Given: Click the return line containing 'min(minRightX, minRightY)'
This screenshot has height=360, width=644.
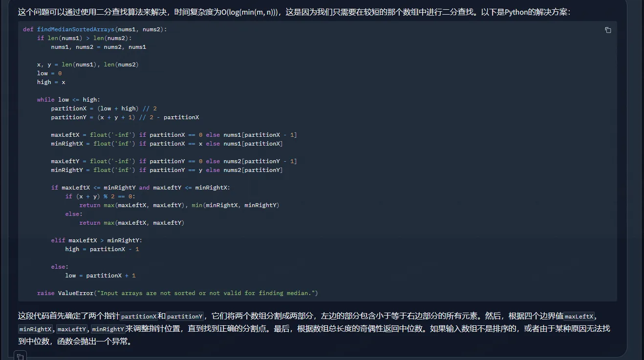Looking at the screenshot, I should 179,205.
